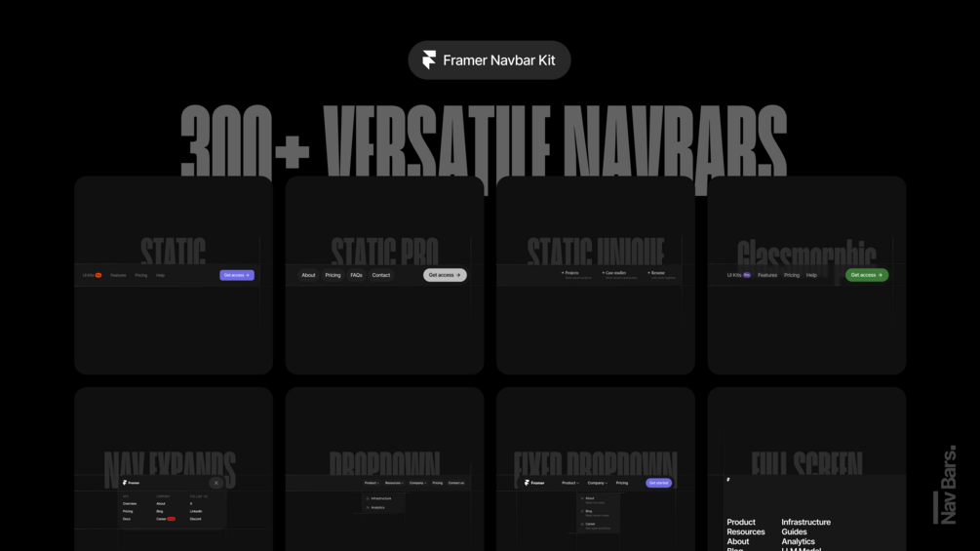Open FAQs pill in Static Pro navbar
Viewport: 980px width, 551px height.
point(356,275)
